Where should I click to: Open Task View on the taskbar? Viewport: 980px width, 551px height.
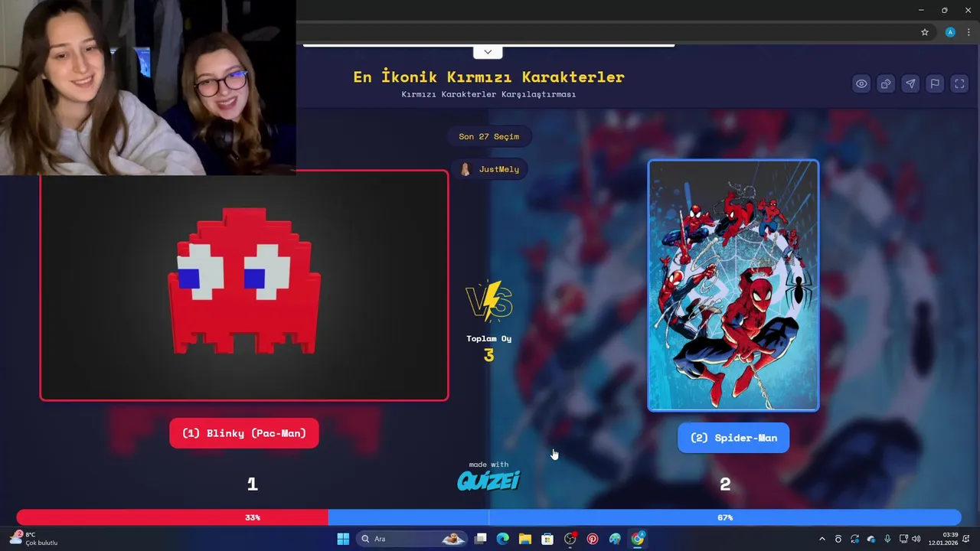[x=480, y=539]
